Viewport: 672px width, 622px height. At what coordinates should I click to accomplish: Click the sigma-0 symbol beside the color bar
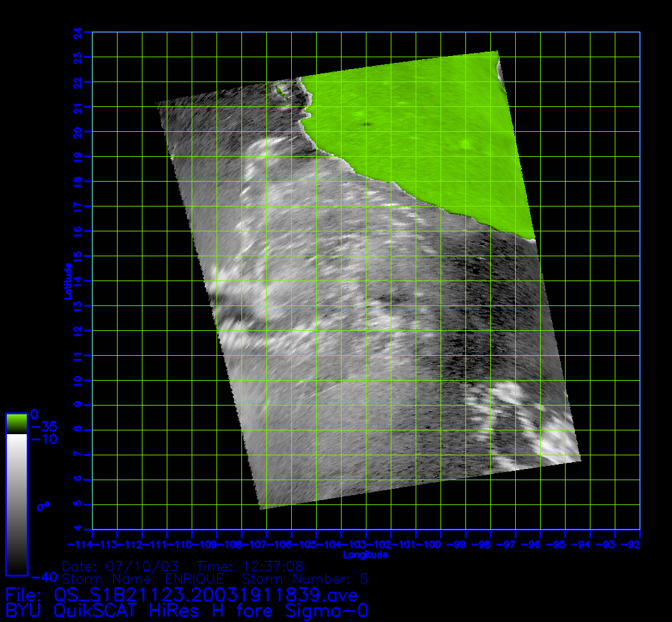point(43,506)
